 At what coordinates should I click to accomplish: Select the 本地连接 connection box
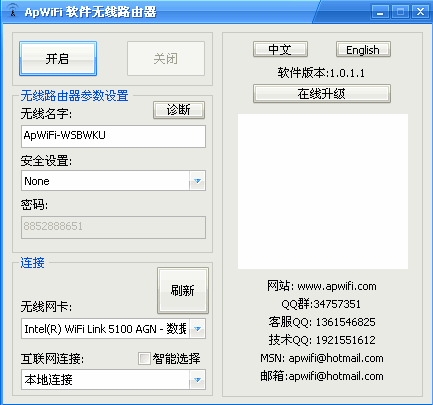(113, 379)
